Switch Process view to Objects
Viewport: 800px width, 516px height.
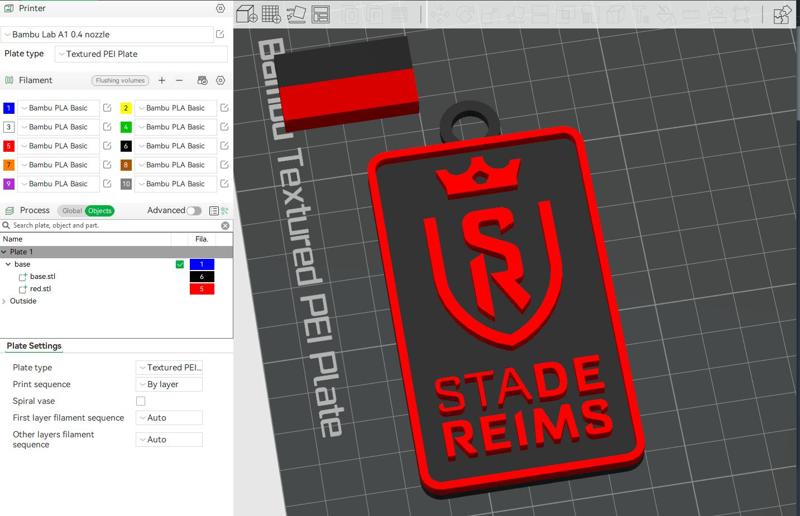click(99, 211)
